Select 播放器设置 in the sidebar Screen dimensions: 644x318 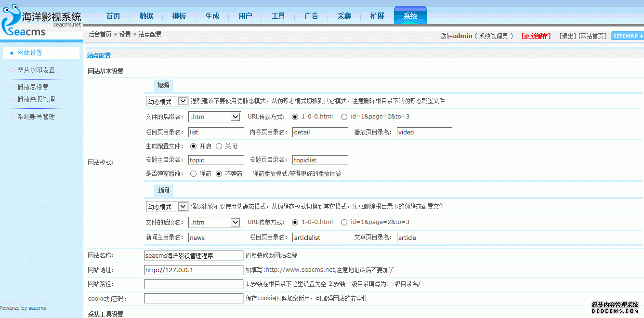[33, 88]
